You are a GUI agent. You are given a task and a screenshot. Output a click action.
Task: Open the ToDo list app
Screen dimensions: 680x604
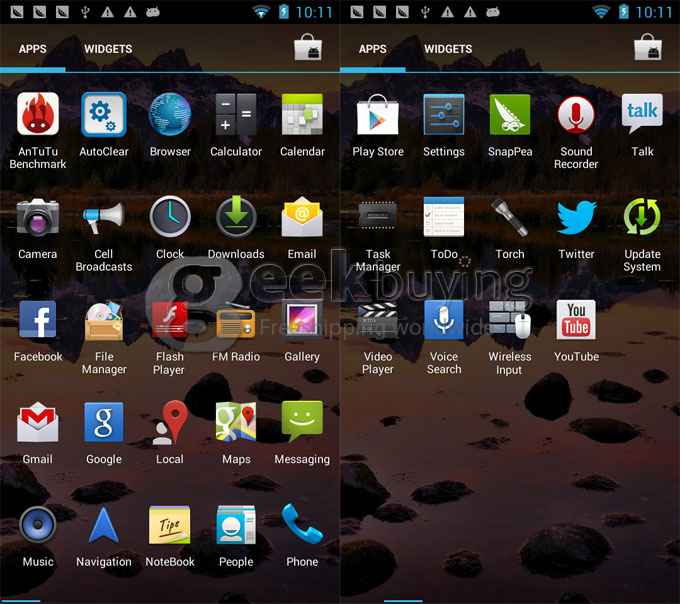444,216
